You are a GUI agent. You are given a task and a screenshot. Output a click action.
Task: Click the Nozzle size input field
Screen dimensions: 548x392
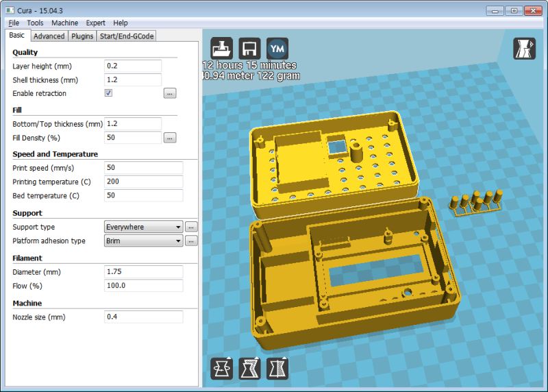tap(144, 317)
